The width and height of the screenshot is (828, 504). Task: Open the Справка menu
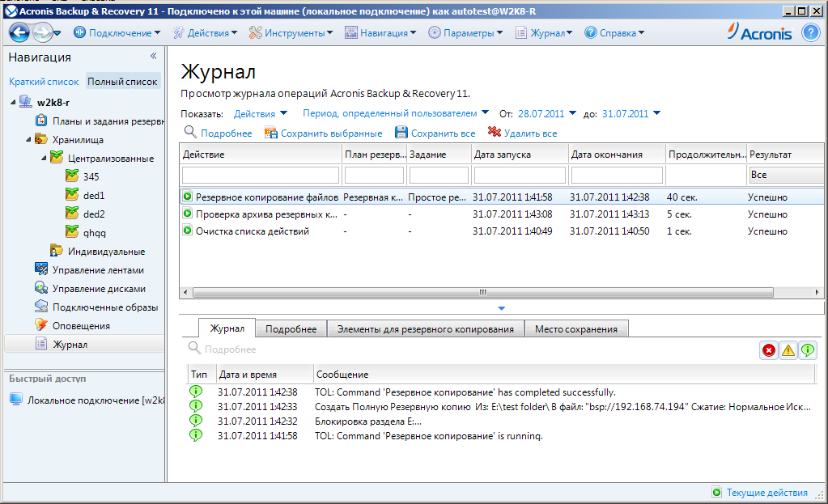click(x=614, y=32)
